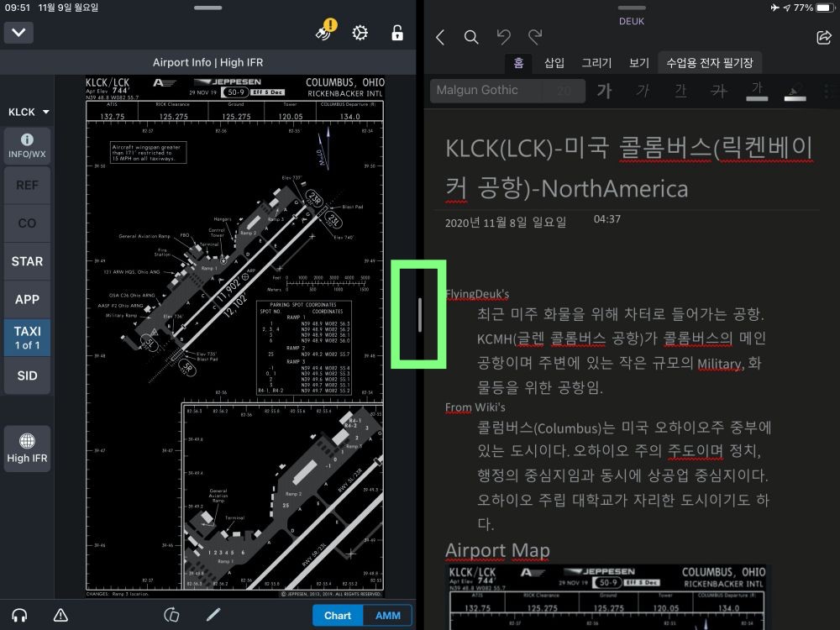Open the settings gear in chart app

click(360, 33)
